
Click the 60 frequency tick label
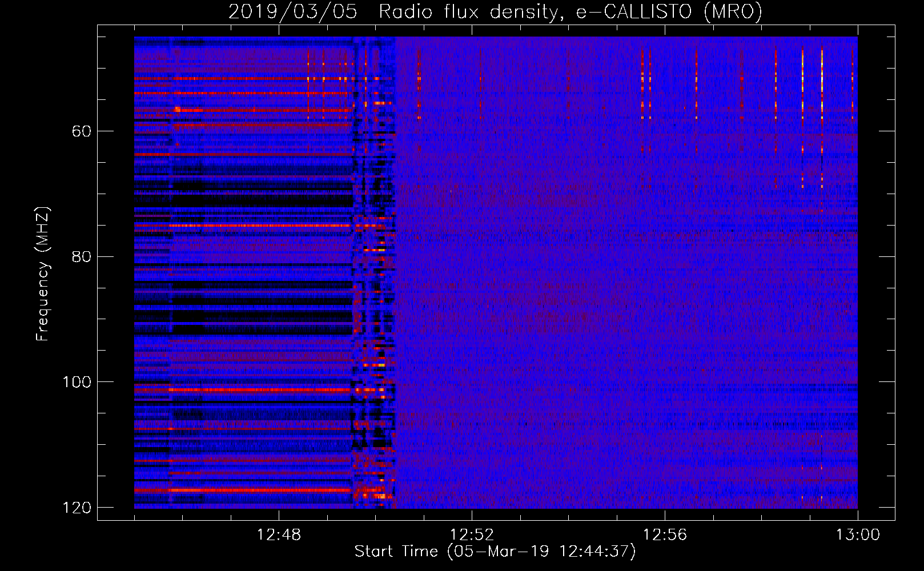[x=82, y=131]
